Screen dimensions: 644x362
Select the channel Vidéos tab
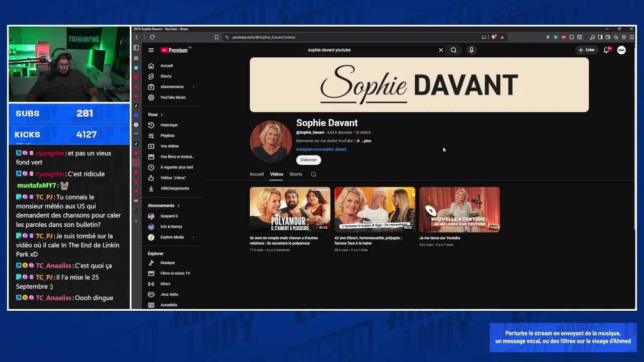click(276, 174)
